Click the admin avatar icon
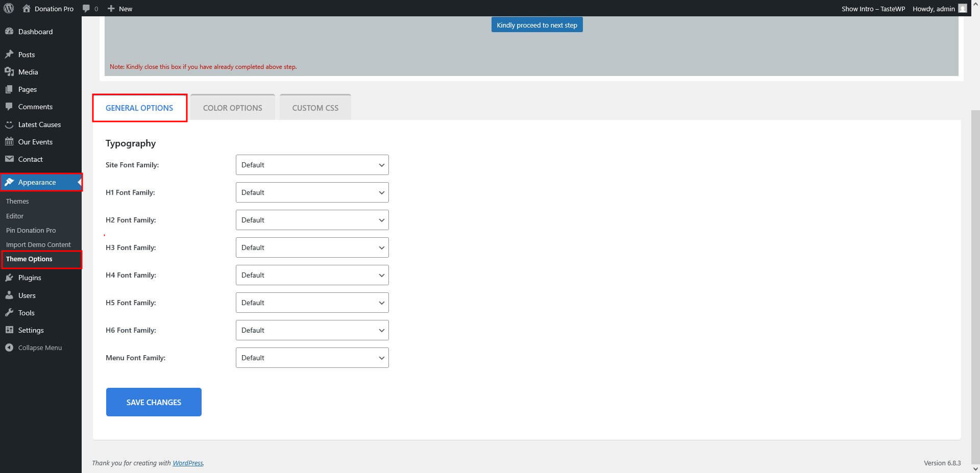 962,9
